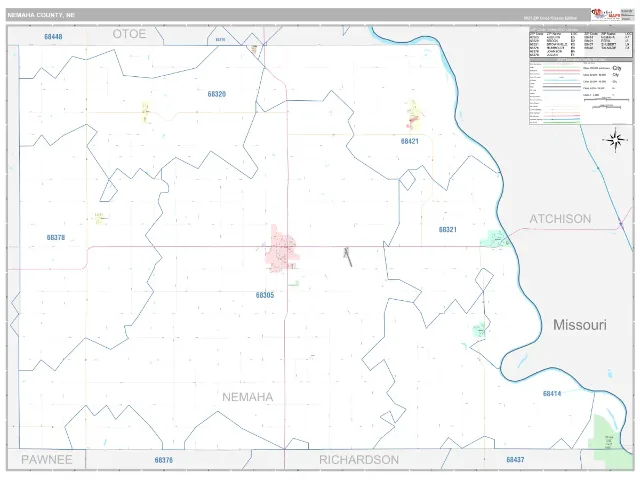Image resolution: width=640 pixels, height=480 pixels.
Task: Click the ZIP code index table
Action: pyautogui.click(x=581, y=42)
